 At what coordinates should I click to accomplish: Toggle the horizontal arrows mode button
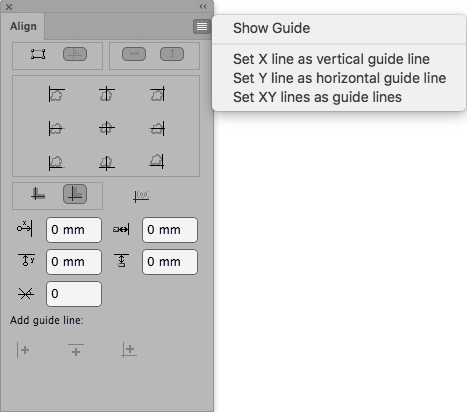click(x=134, y=54)
